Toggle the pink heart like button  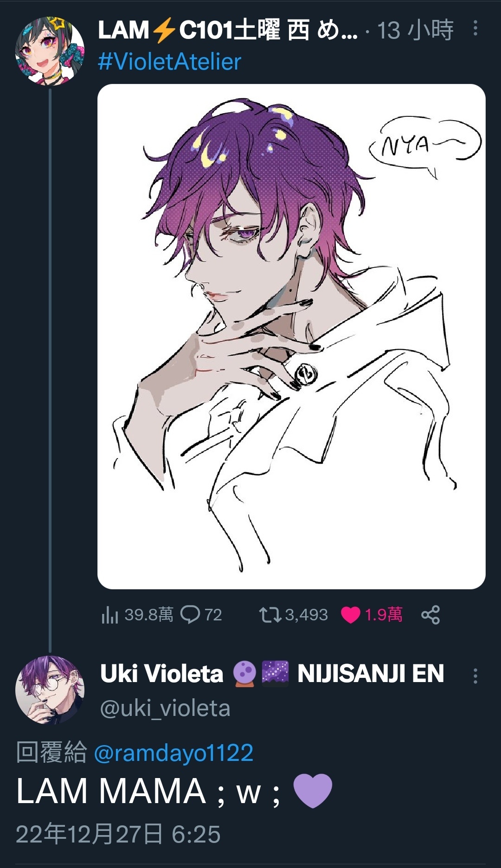tap(350, 615)
